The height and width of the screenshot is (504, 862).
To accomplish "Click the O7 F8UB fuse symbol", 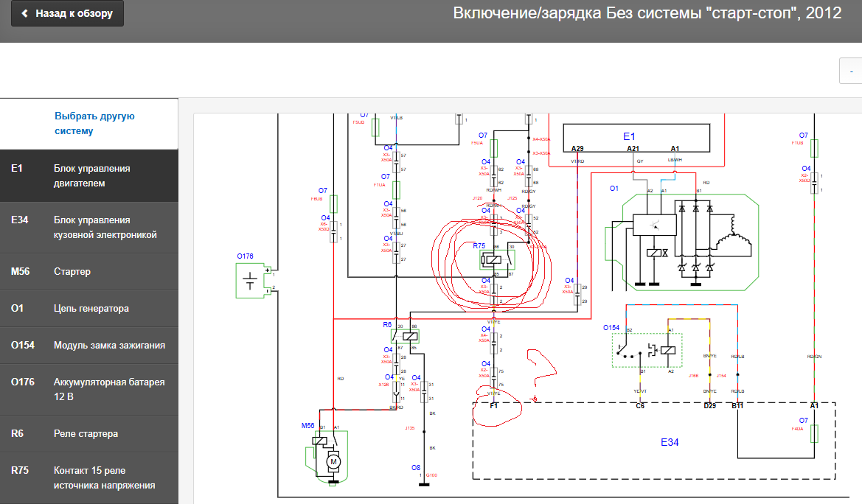I will point(333,204).
